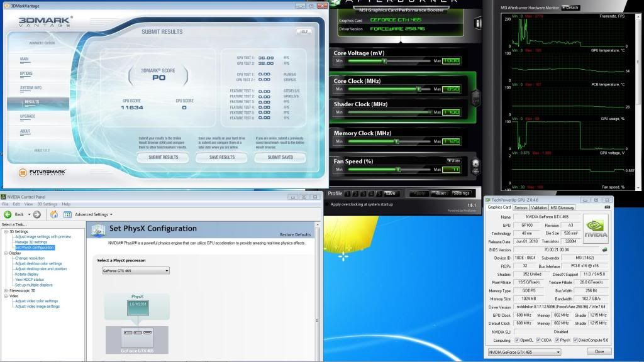Image resolution: width=644 pixels, height=362 pixels.
Task: Click the LG W2361 monitor in PhysX diagram
Action: tap(138, 307)
